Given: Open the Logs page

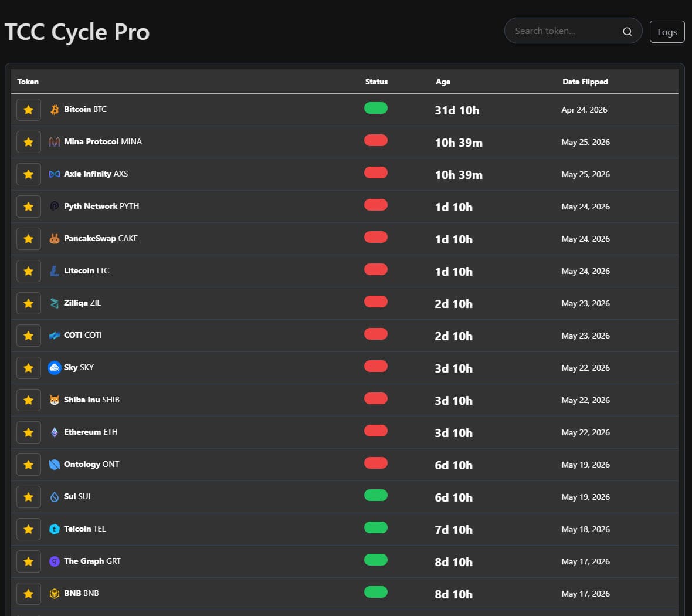Looking at the screenshot, I should [x=667, y=32].
